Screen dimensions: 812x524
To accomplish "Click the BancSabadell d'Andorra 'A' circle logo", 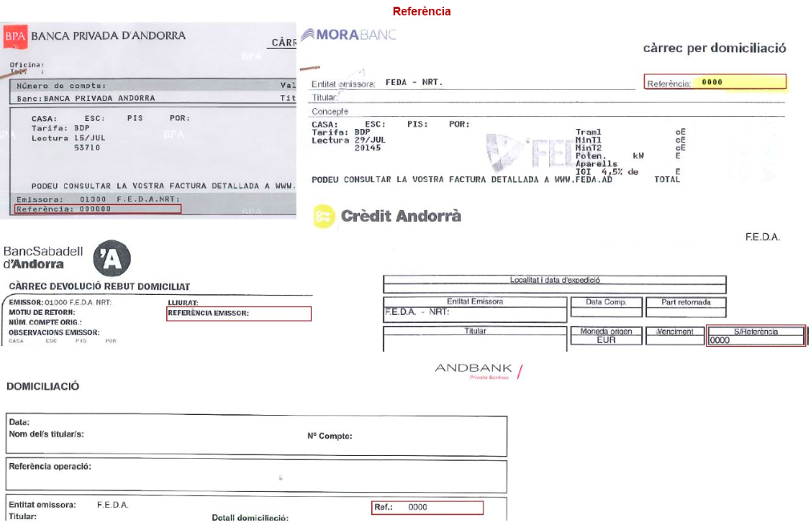I will click(x=111, y=259).
